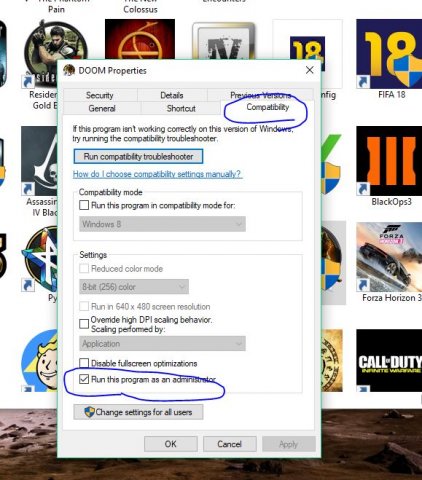This screenshot has height=480, width=422.
Task: Expand the Application scaling dropdown
Action: coord(162,344)
